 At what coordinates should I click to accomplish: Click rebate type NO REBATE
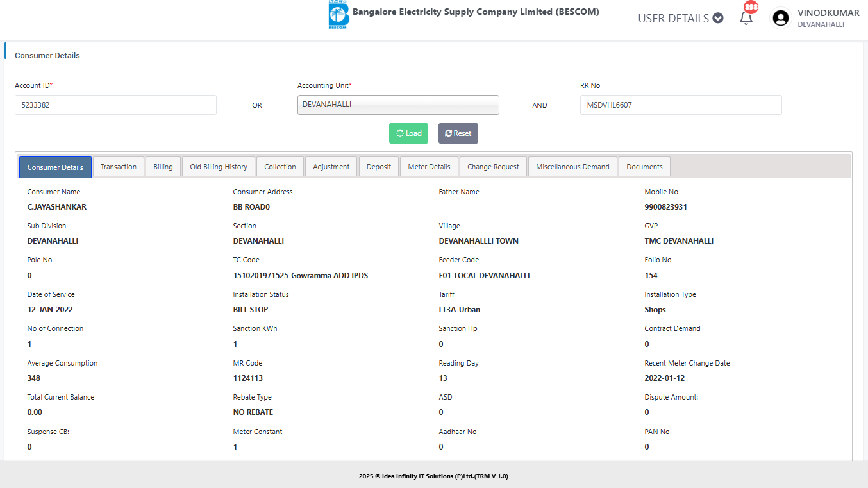(x=253, y=412)
